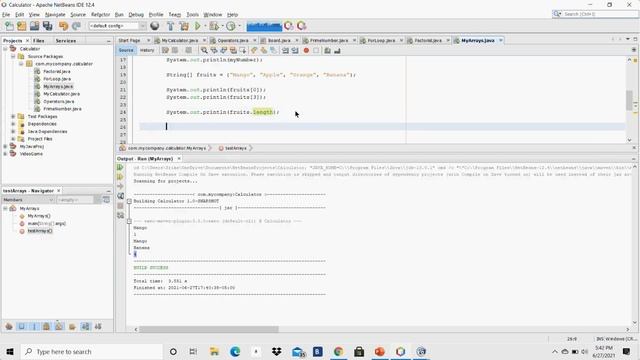Toggle the History view button in editor
Screen dimensions: 640x360
(x=147, y=50)
